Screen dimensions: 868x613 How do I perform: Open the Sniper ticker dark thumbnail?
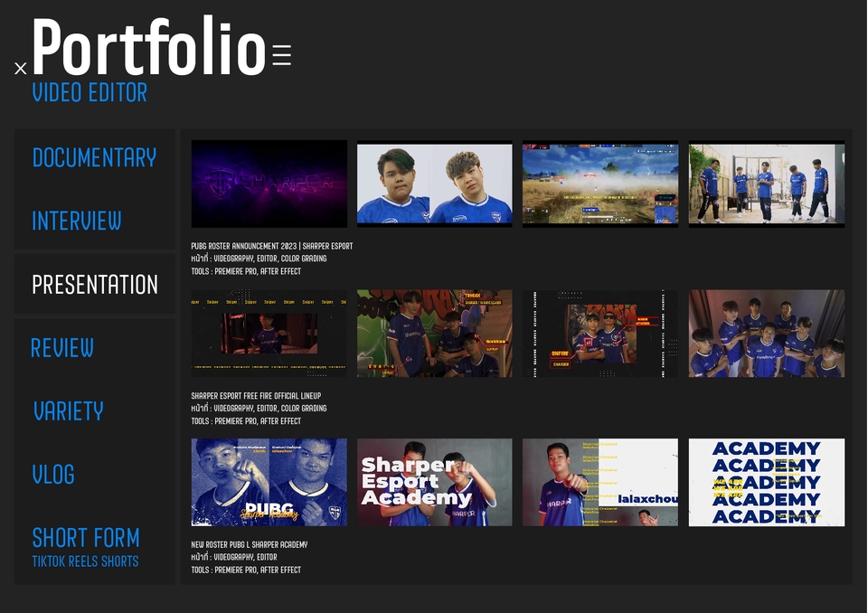click(269, 334)
